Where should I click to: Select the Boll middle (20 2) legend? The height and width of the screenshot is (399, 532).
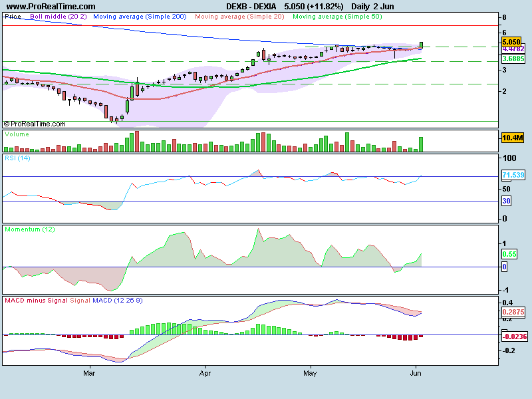tap(59, 17)
